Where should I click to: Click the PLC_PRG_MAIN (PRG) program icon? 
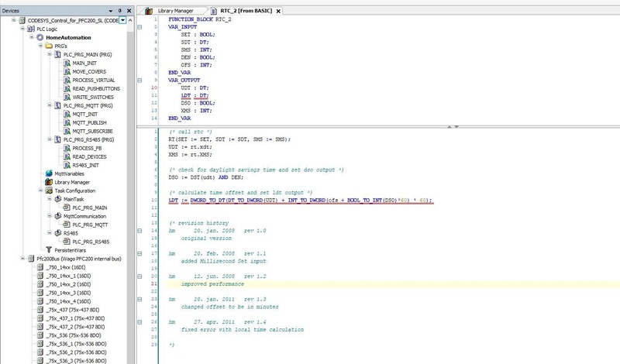57,54
